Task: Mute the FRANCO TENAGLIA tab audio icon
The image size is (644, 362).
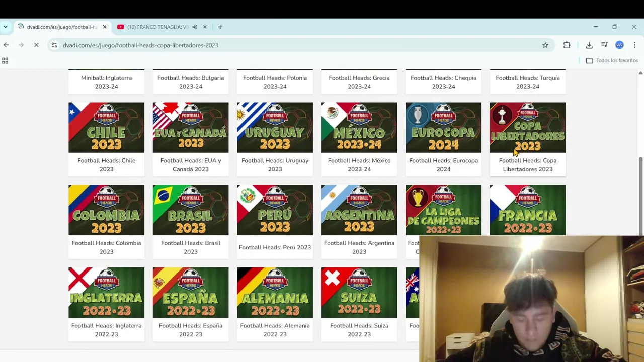Action: pyautogui.click(x=195, y=27)
